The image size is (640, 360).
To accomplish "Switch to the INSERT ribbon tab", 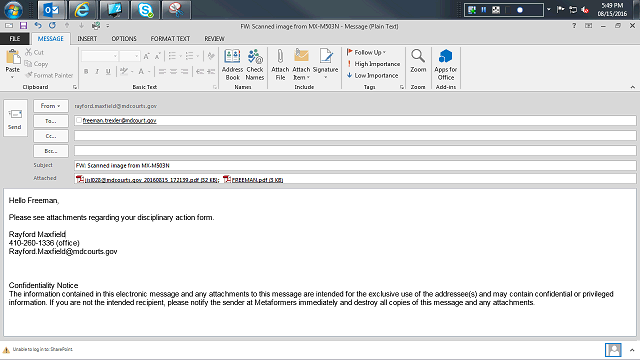I will 87,39.
